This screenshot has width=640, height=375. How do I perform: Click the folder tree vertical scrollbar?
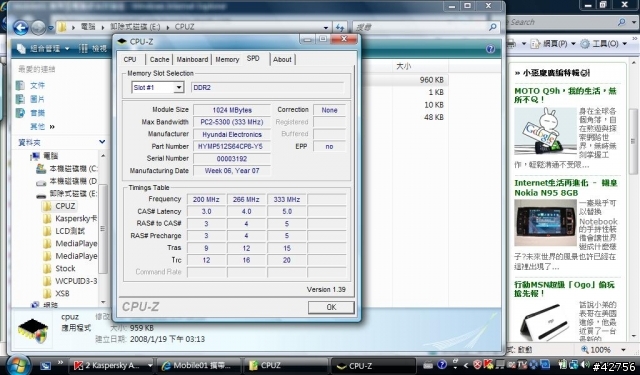coord(103,229)
